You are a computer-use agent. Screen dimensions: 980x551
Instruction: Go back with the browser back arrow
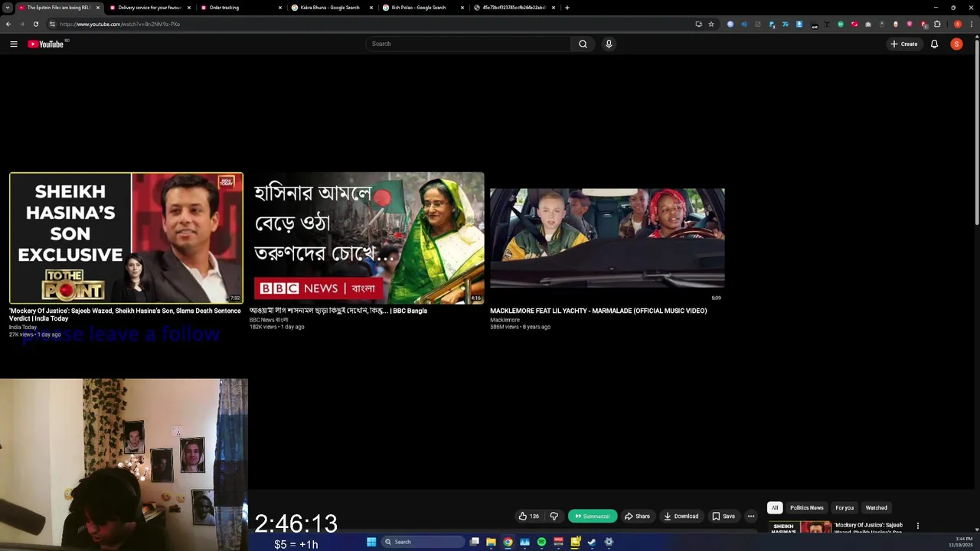(8, 24)
